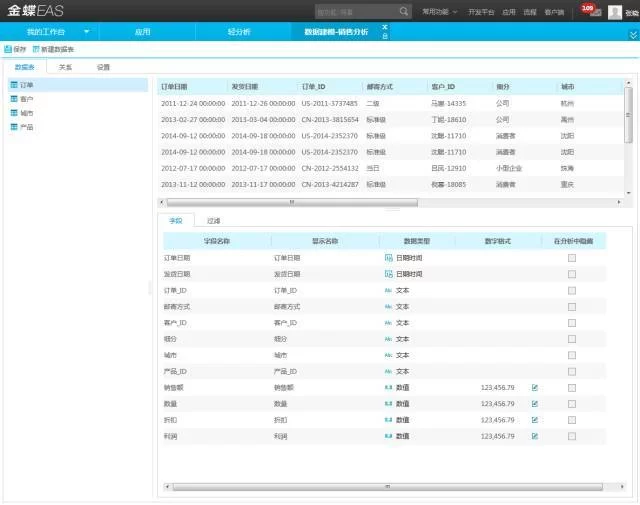
Task: Click the edit number format icon for 利润
Action: click(x=535, y=436)
